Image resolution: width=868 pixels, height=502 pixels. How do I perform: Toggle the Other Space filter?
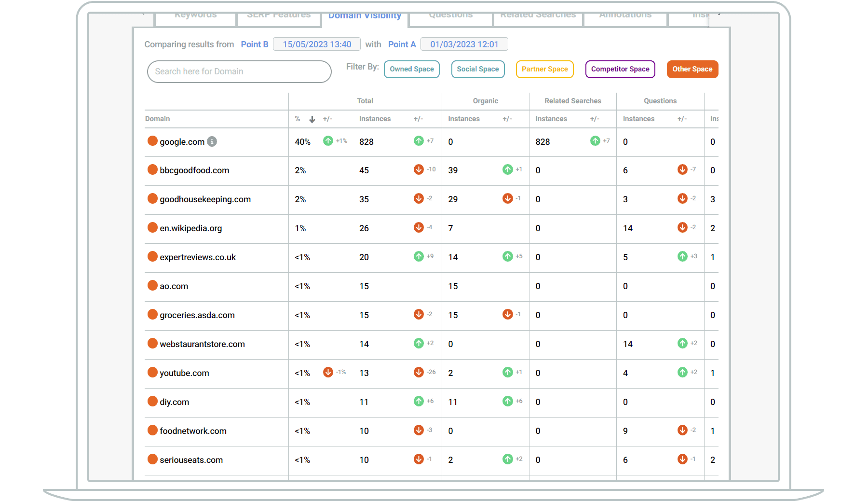pyautogui.click(x=692, y=69)
